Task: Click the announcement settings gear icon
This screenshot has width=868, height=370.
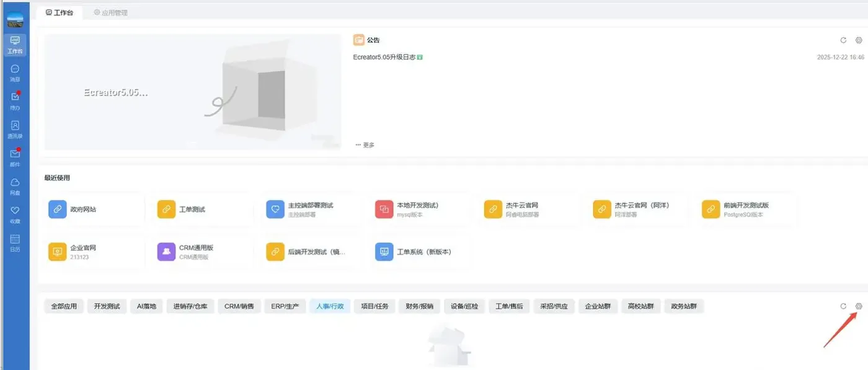Action: coord(859,40)
